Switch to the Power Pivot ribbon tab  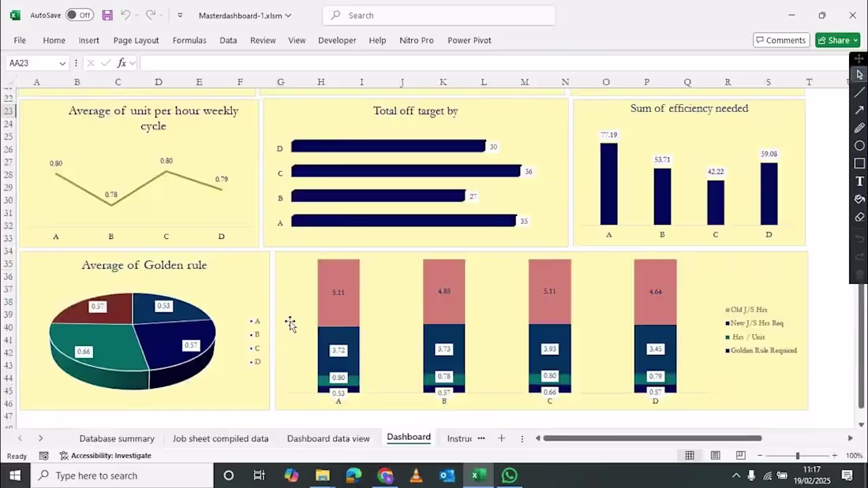[x=469, y=40]
